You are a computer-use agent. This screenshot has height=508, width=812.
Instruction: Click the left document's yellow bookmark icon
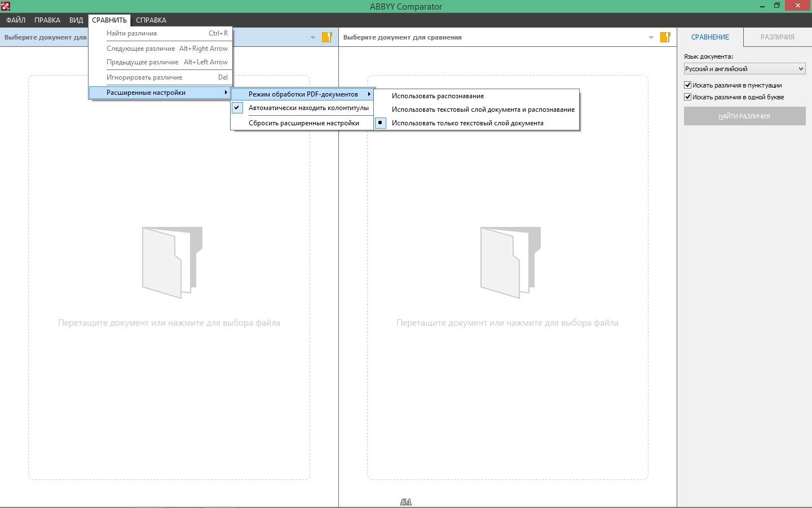click(x=327, y=37)
